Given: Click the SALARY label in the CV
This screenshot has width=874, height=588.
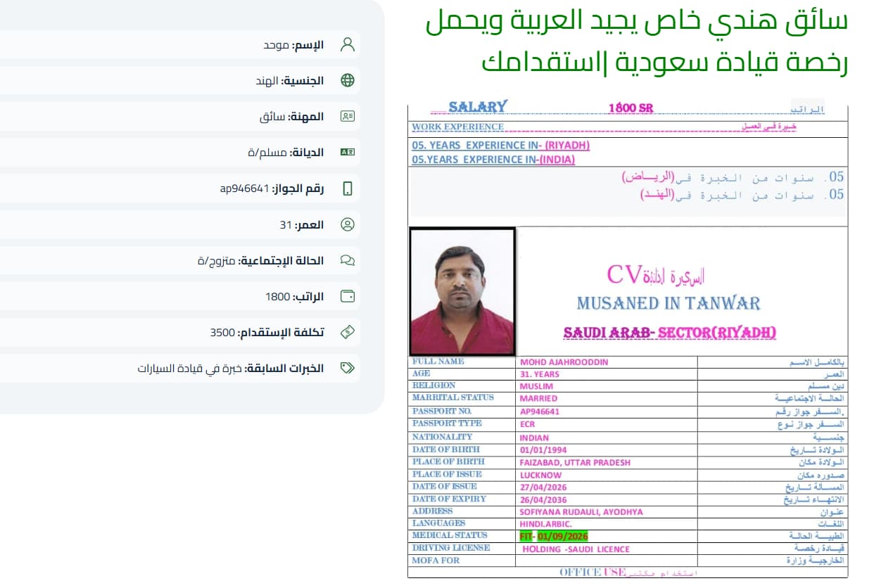Looking at the screenshot, I should pyautogui.click(x=478, y=107).
